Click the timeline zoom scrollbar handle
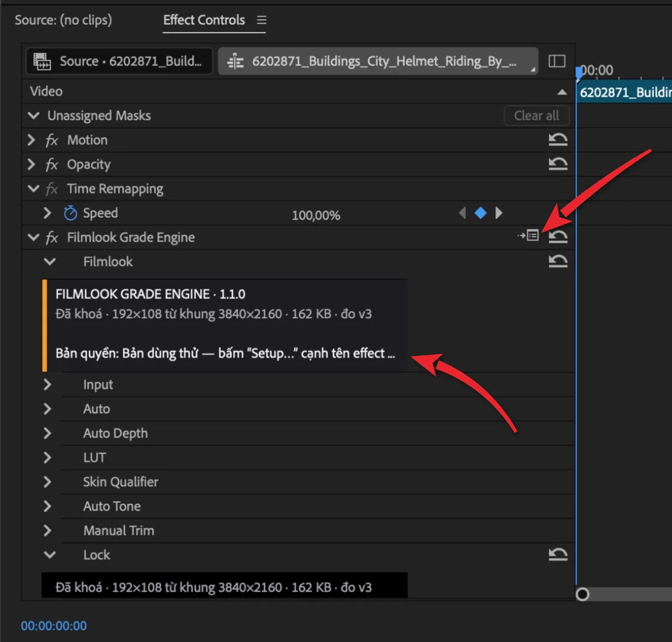 pos(583,595)
